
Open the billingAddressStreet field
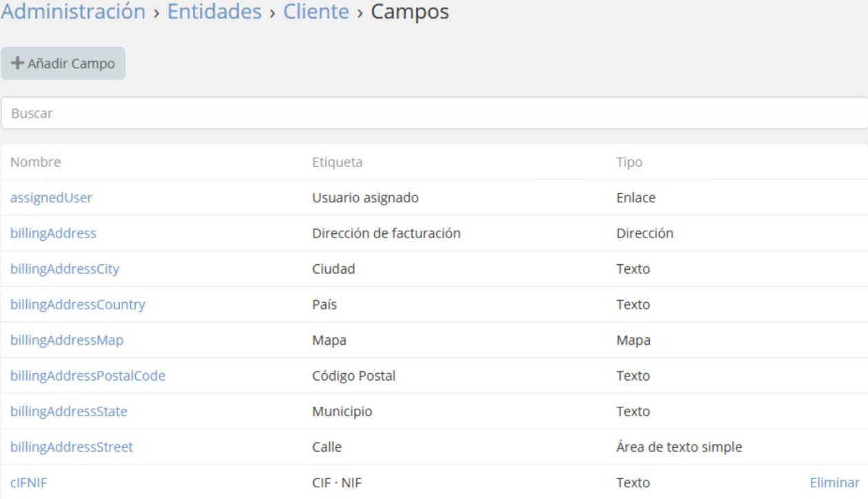pos(72,447)
